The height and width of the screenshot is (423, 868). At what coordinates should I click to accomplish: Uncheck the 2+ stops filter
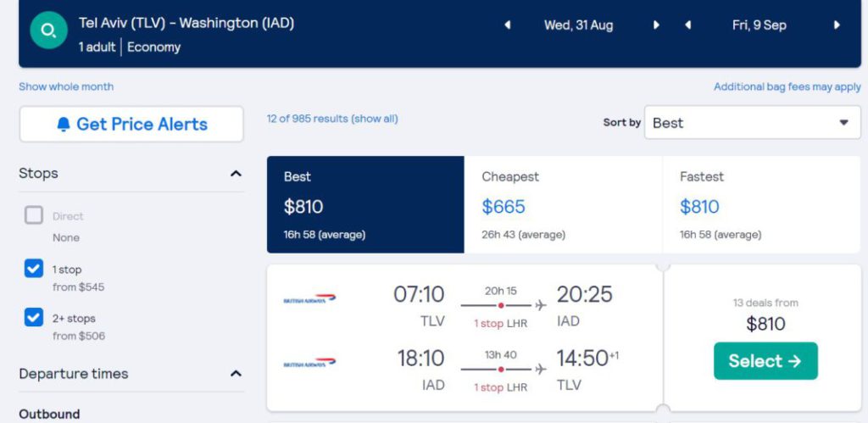pyautogui.click(x=34, y=317)
